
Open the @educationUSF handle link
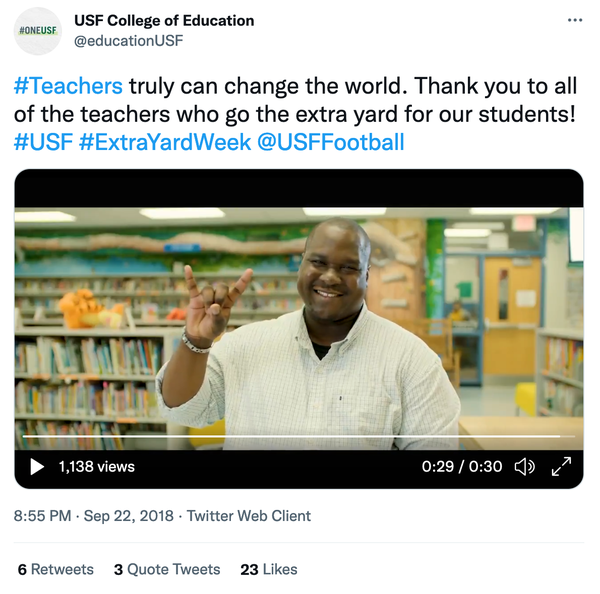(129, 40)
